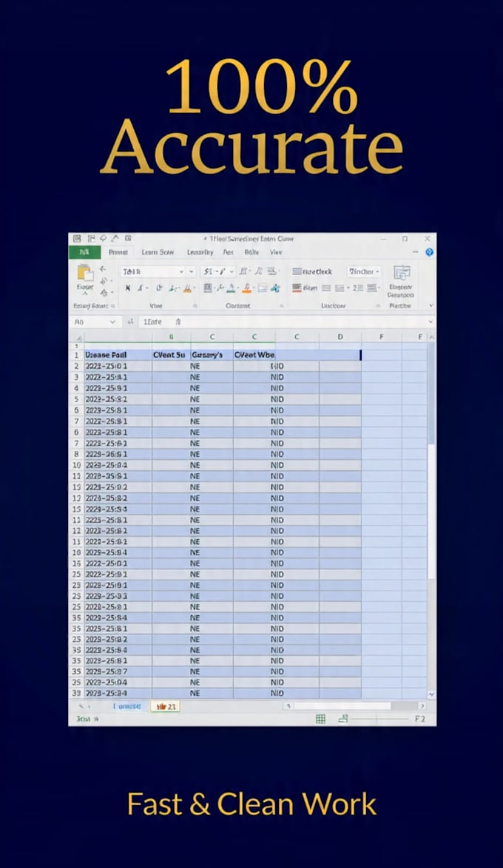The height and width of the screenshot is (868, 503).
Task: Open the clipboard group dialog launcher
Action: 113,305
